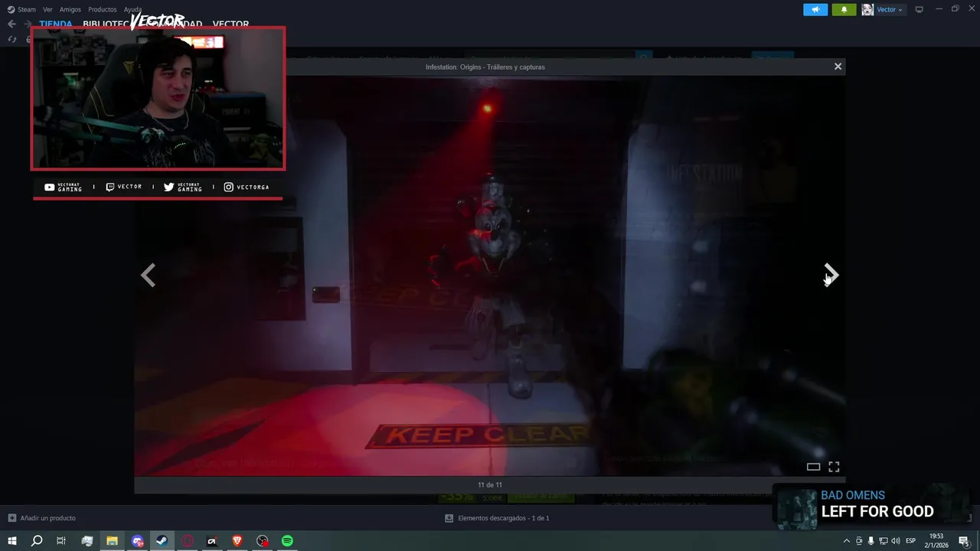
Task: Toggle fullscreen view of the screenshot
Action: (834, 466)
